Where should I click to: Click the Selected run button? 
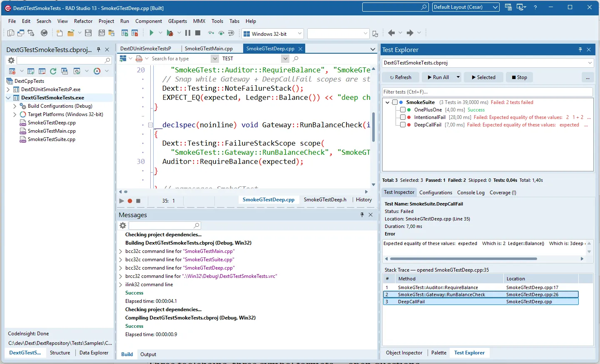click(x=483, y=77)
